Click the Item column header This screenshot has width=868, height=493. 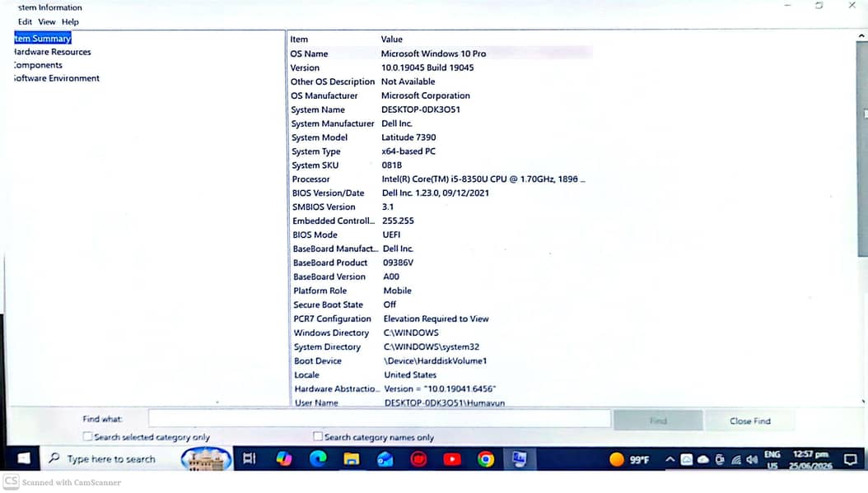pyautogui.click(x=299, y=40)
